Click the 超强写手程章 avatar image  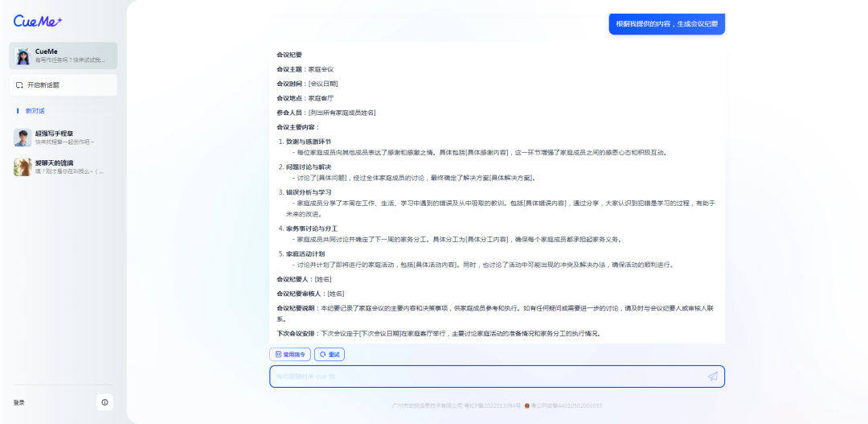(23, 138)
